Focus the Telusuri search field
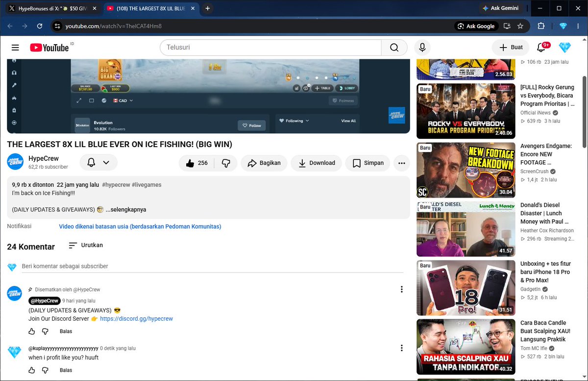Screen dimensions: 588x381 click(270, 48)
